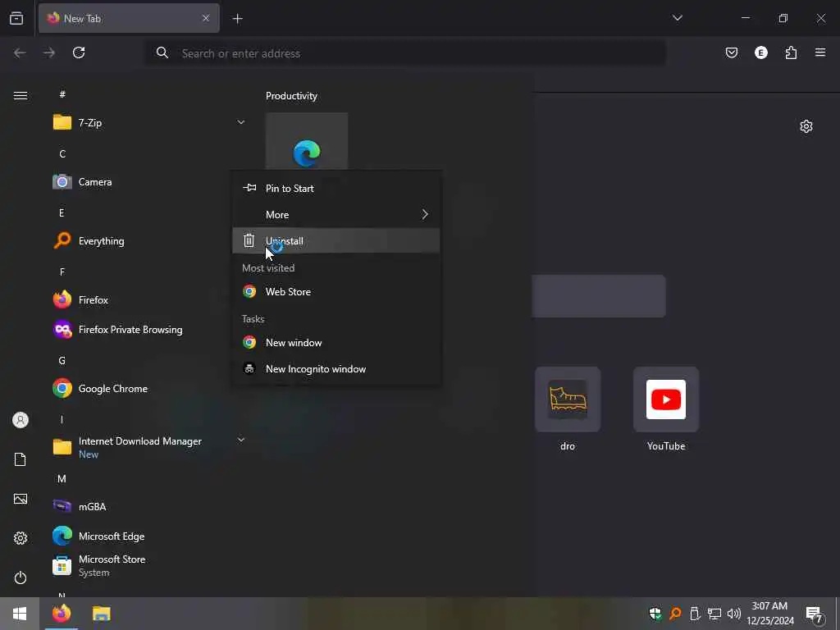Select the New Tab tab
This screenshot has height=630, width=840.
tap(129, 18)
